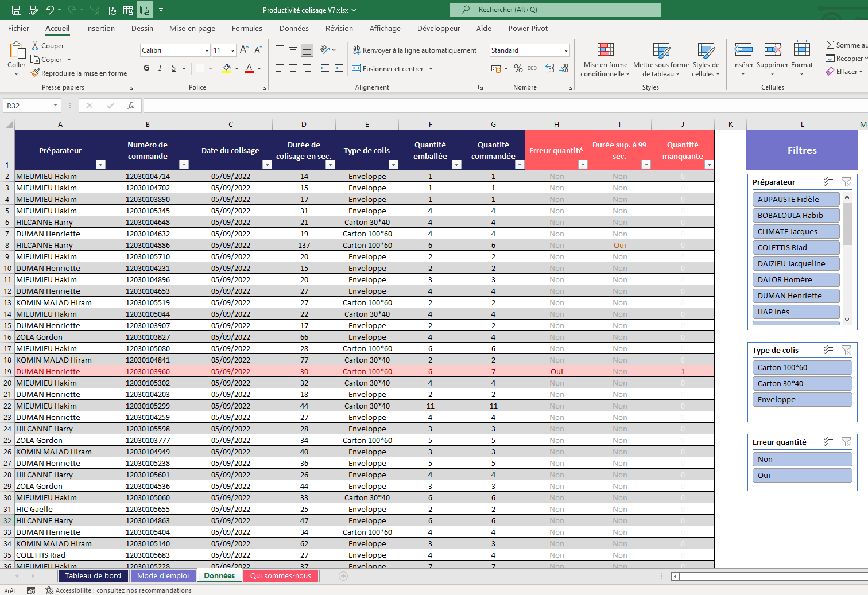Filter by Enveloppe in slicer

click(801, 400)
